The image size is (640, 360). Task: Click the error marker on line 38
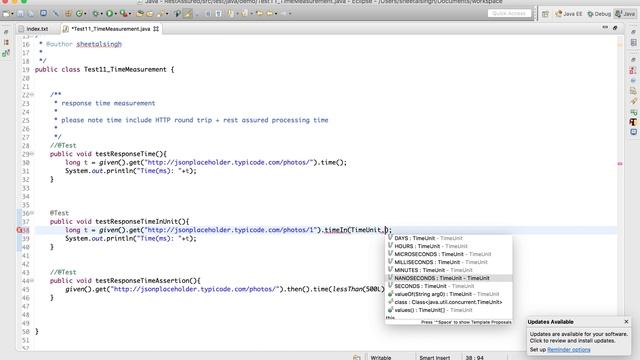[x=19, y=230]
